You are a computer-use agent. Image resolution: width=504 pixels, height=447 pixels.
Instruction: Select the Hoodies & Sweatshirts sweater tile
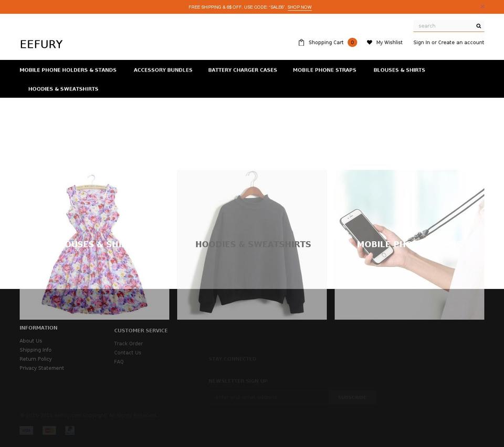[x=252, y=245]
